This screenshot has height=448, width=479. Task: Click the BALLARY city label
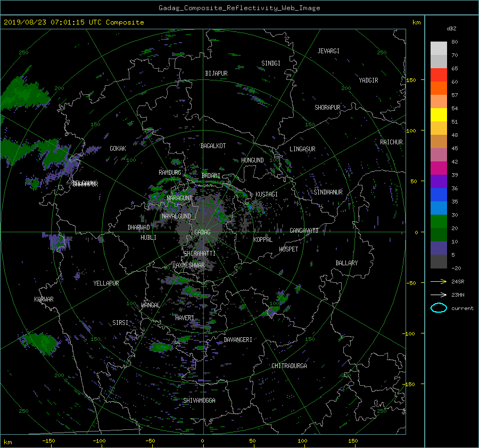coord(346,263)
